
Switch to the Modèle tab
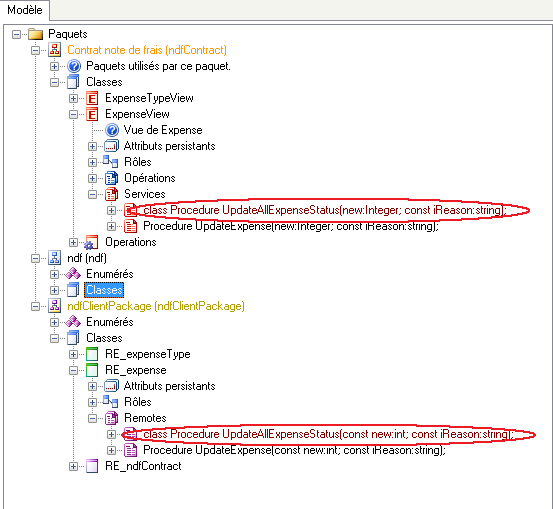[25, 10]
